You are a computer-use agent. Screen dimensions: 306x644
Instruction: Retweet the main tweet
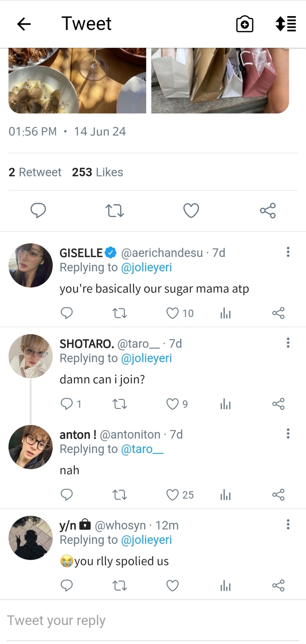coord(115,211)
